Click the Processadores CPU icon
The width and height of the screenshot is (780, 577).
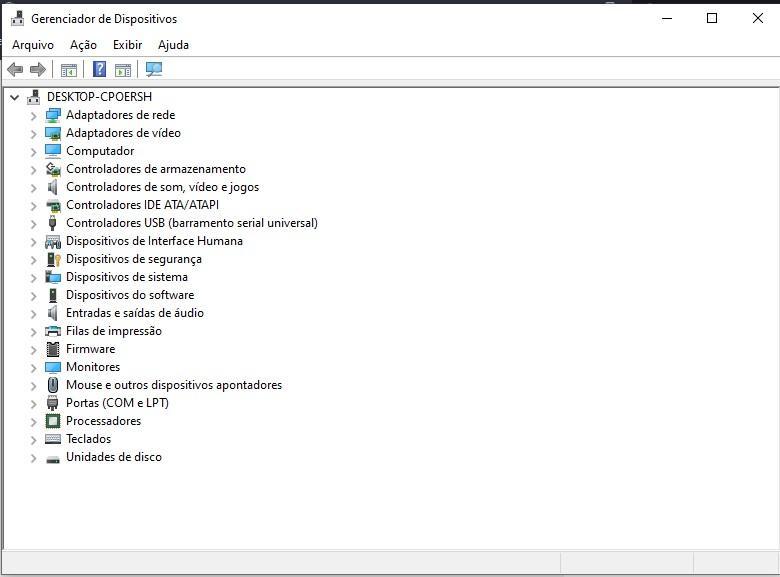click(53, 421)
